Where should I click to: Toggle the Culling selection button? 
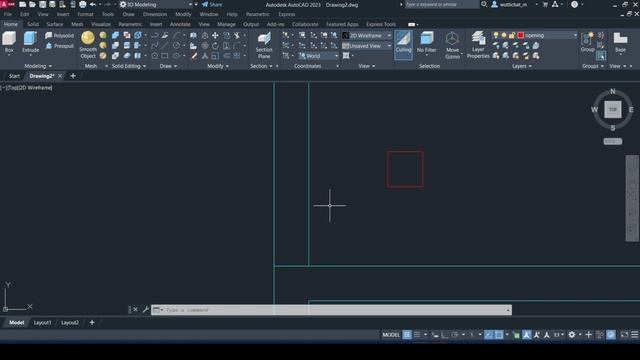403,45
